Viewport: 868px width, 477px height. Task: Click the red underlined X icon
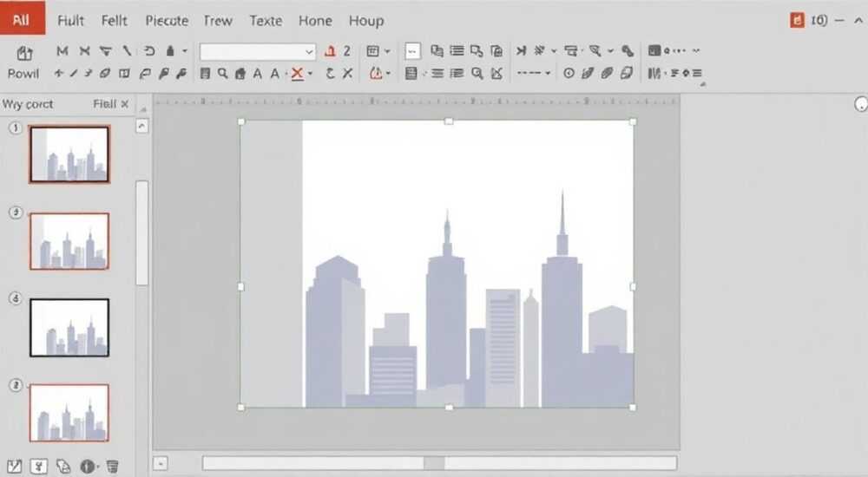[x=297, y=74]
